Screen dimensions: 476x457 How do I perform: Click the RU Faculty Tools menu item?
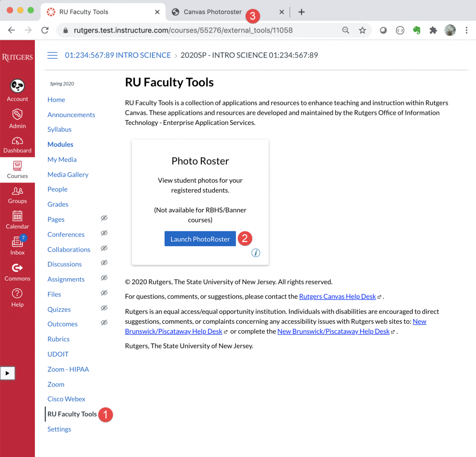72,414
